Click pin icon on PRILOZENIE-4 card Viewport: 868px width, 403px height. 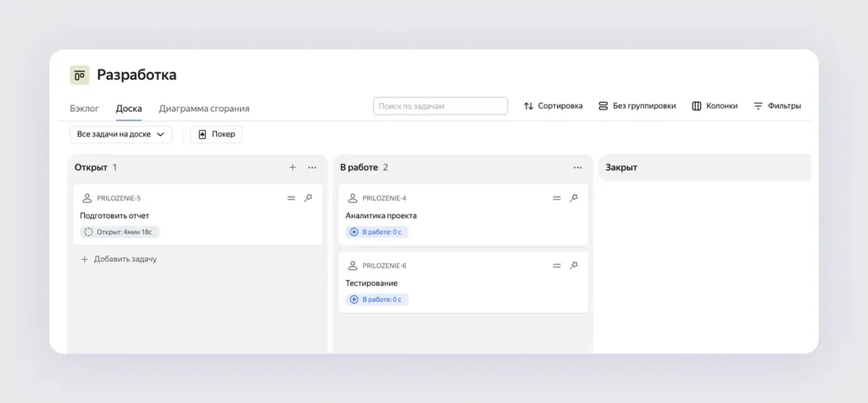coord(574,198)
